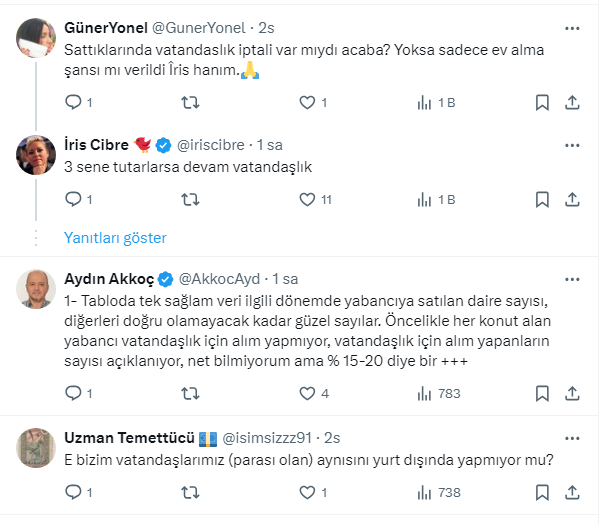Reply to GünerYonel's tweet
The image size is (611, 524).
[73, 102]
